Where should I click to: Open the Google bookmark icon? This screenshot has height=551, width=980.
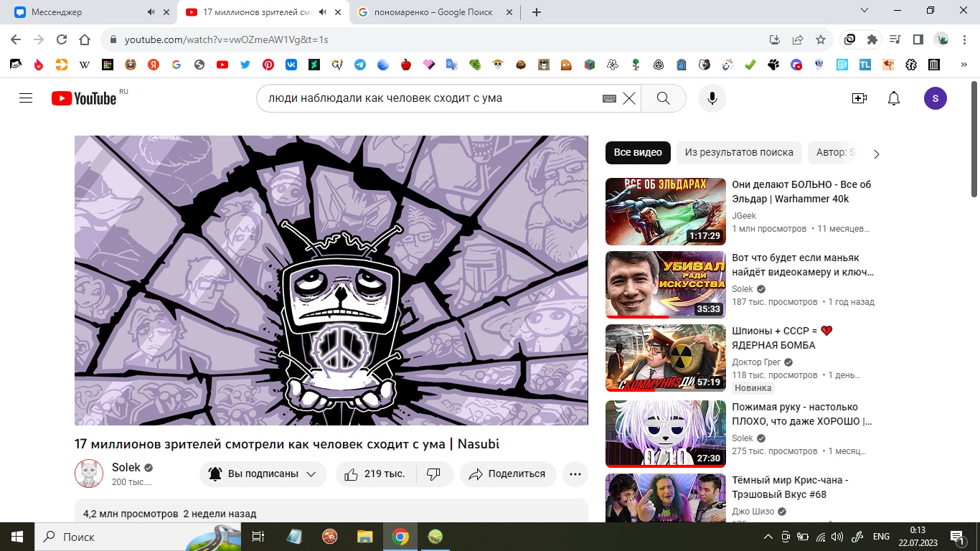click(176, 65)
